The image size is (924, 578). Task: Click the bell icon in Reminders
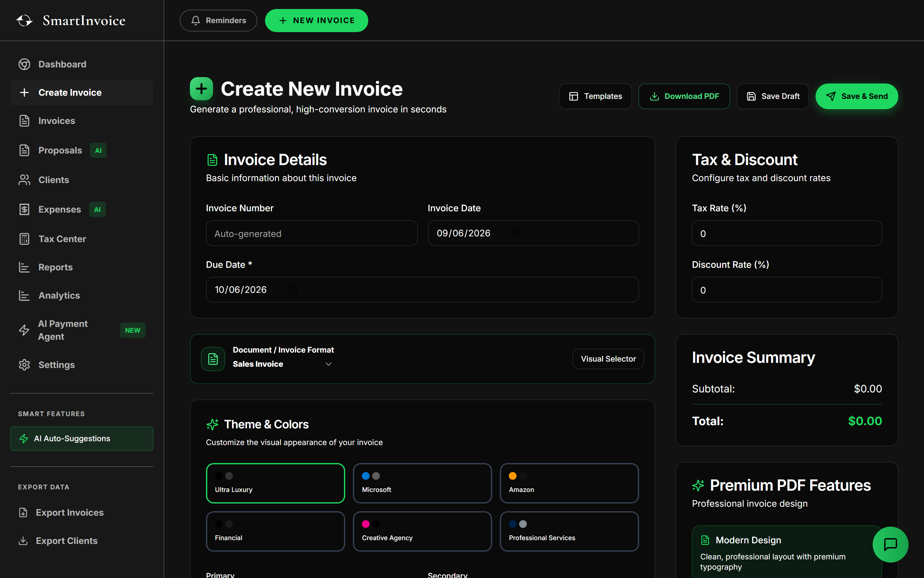coord(195,20)
